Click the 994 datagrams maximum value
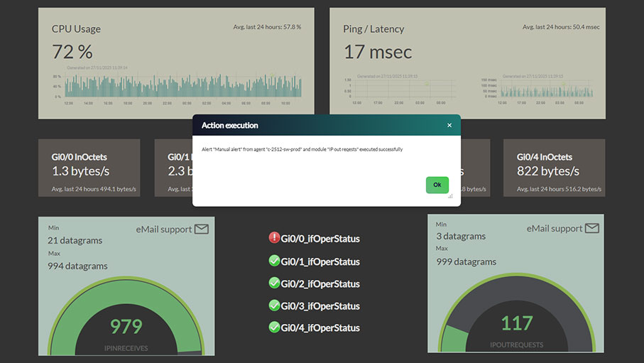Screen dimensions: 644x363 [x=77, y=266]
